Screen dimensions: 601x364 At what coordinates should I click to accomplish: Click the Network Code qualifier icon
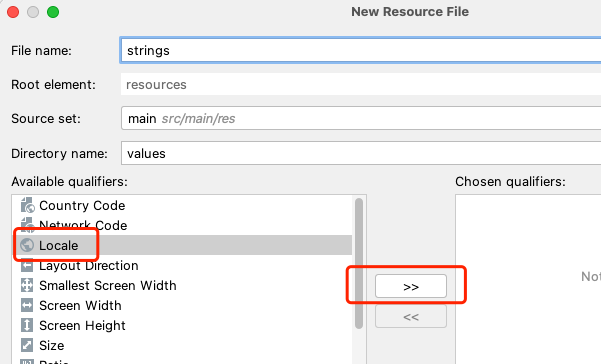pos(27,225)
